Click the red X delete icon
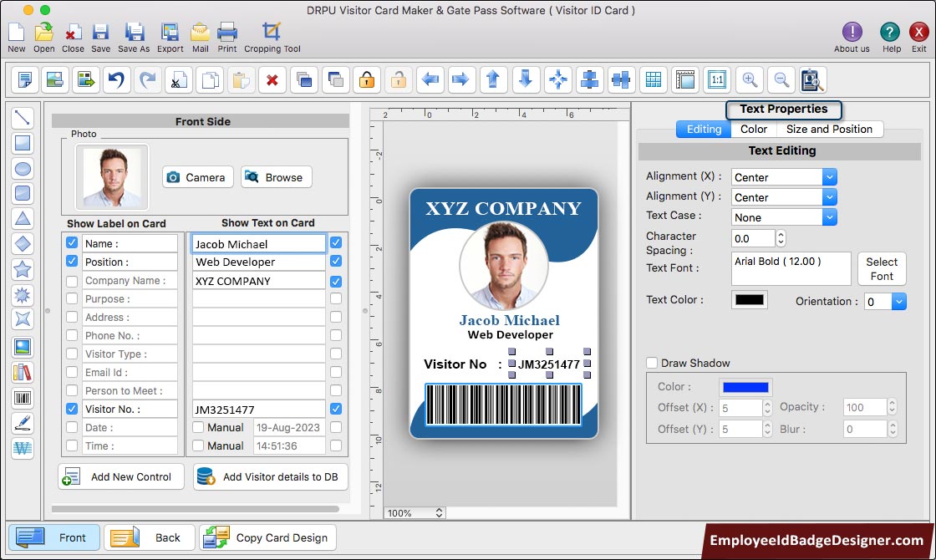The width and height of the screenshot is (936, 560). (272, 79)
